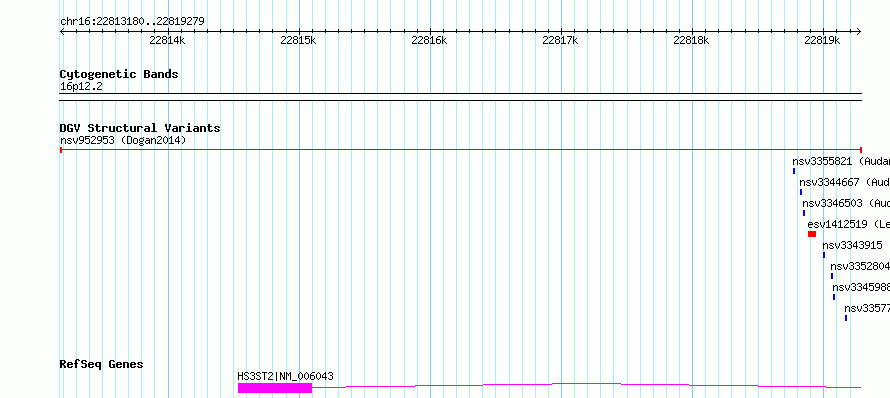Click the left arrowhead of the ruler

pos(62,32)
